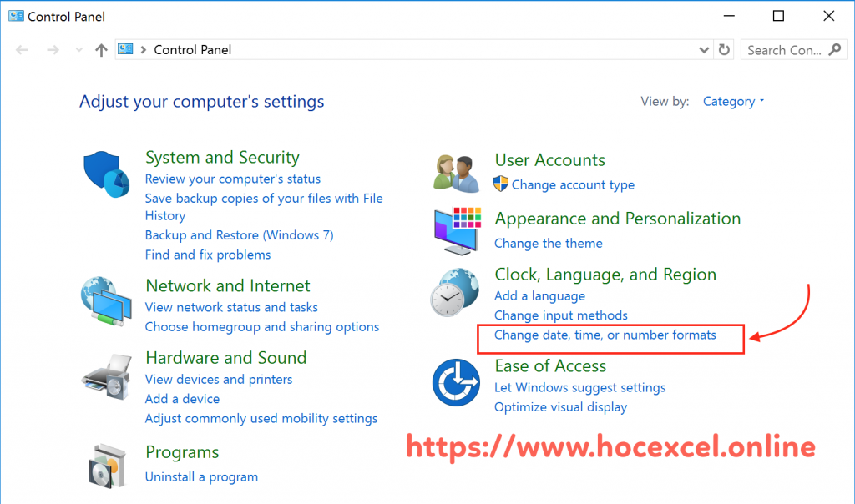The height and width of the screenshot is (504, 855).
Task: Expand the View by Category dropdown
Action: [x=734, y=102]
